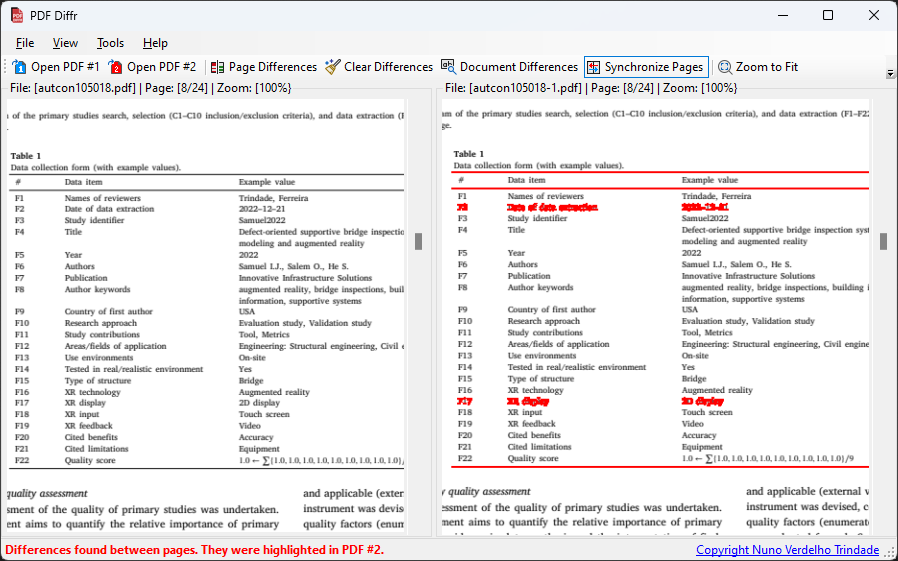Click 'Table 1' caption in the left PDF
Viewport: 898px width, 561px height.
click(26, 156)
